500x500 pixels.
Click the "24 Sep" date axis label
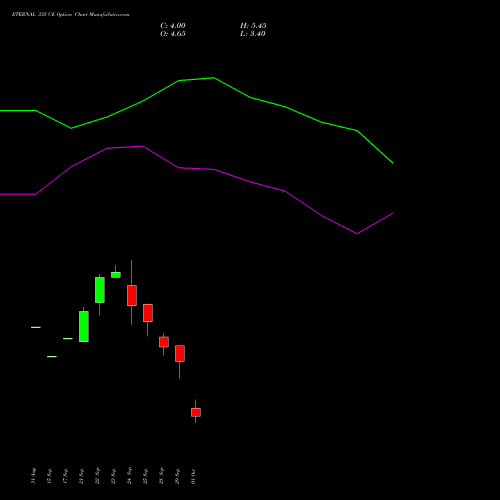(129, 475)
